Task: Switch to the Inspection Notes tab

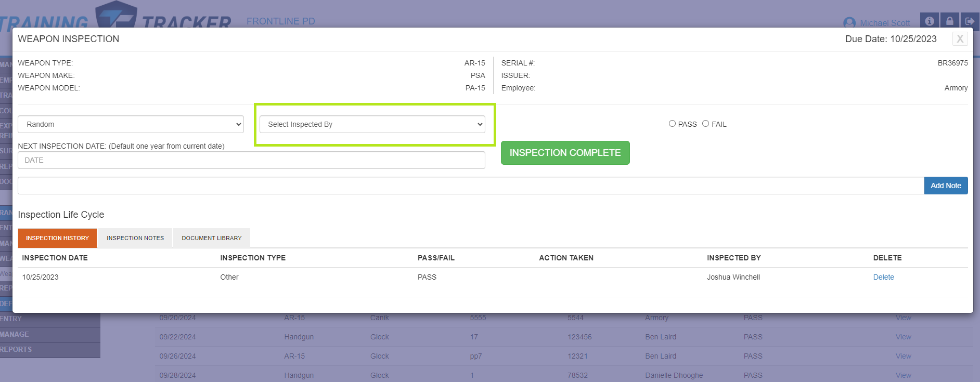Action: (135, 238)
